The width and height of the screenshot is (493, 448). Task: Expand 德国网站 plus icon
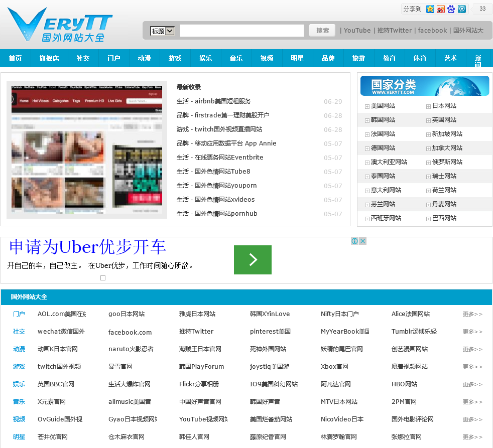pos(367,148)
